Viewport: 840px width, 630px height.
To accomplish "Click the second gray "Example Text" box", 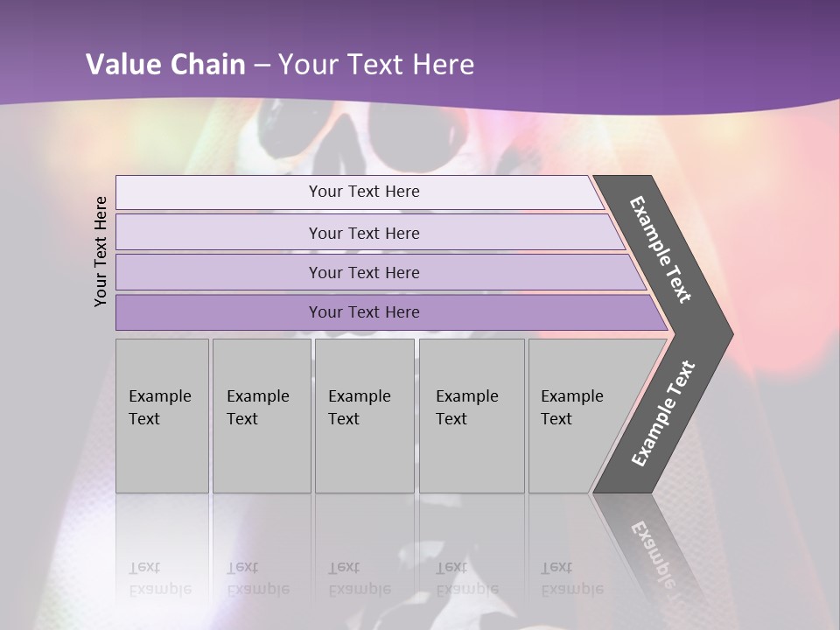I will [261, 416].
